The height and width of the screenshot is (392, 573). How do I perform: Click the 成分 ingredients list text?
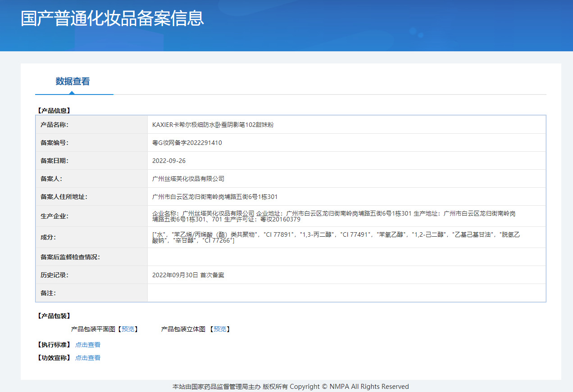coord(336,238)
